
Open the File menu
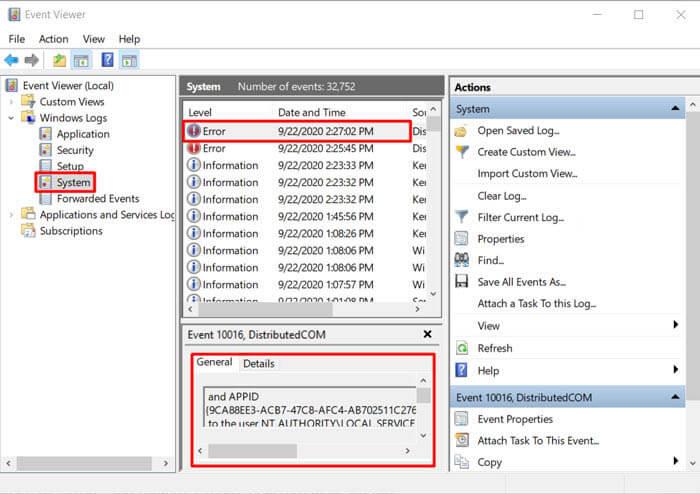pos(17,39)
